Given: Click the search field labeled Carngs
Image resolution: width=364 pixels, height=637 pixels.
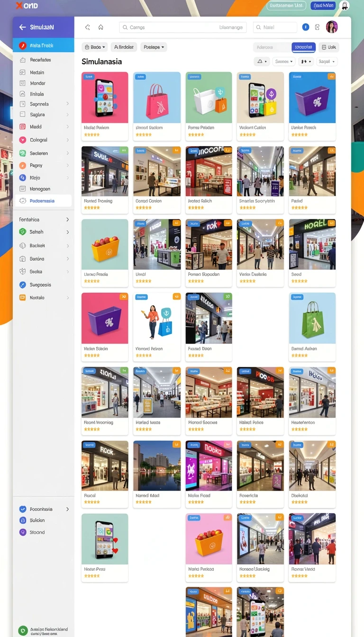Looking at the screenshot, I should (183, 27).
